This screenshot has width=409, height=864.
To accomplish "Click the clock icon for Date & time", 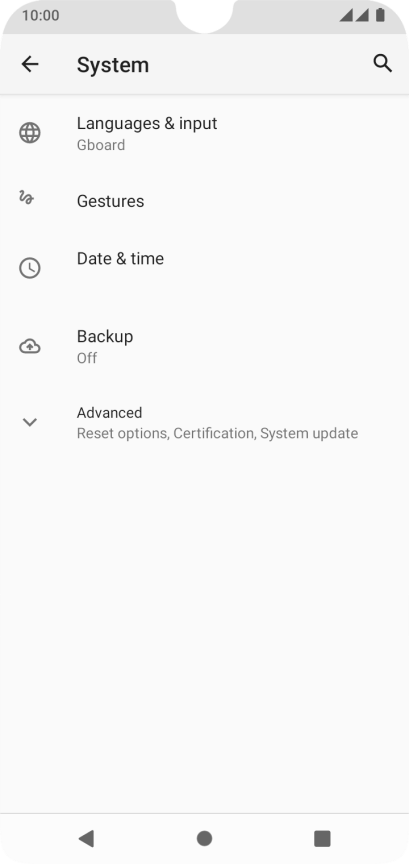I will [x=30, y=268].
